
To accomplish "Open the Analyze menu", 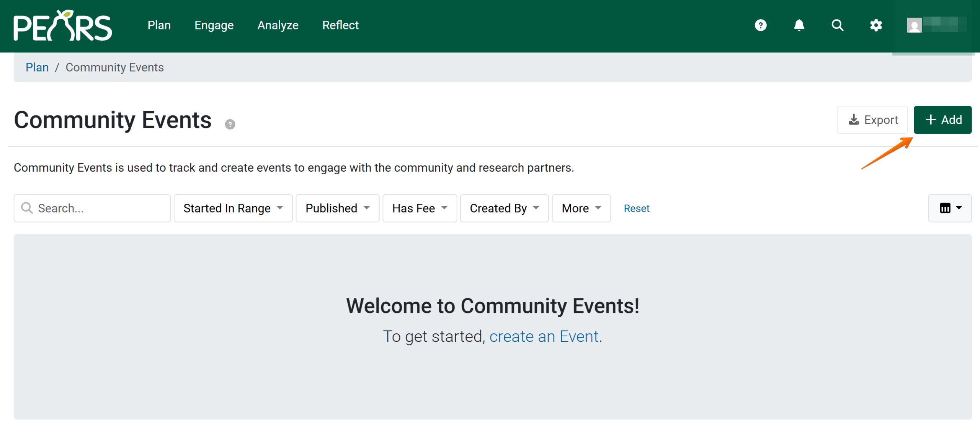I will [x=278, y=25].
